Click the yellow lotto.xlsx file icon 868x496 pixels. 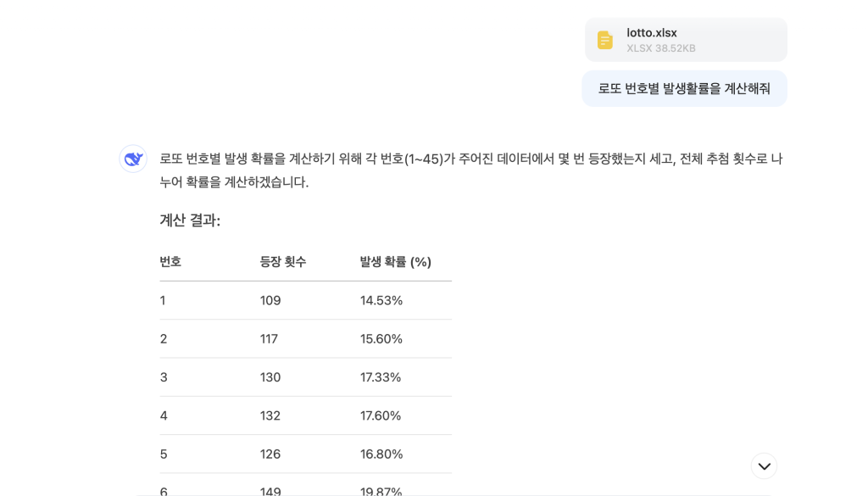coord(604,40)
